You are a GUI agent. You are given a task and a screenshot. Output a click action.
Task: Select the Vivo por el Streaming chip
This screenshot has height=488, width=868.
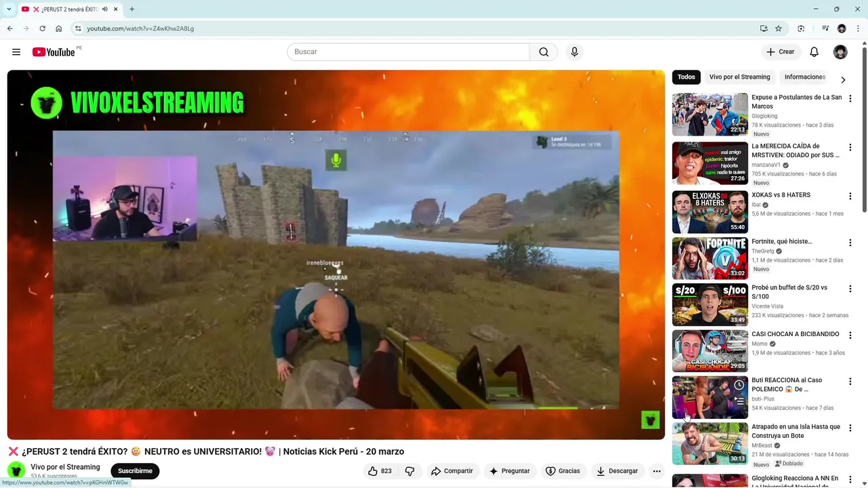coord(740,77)
